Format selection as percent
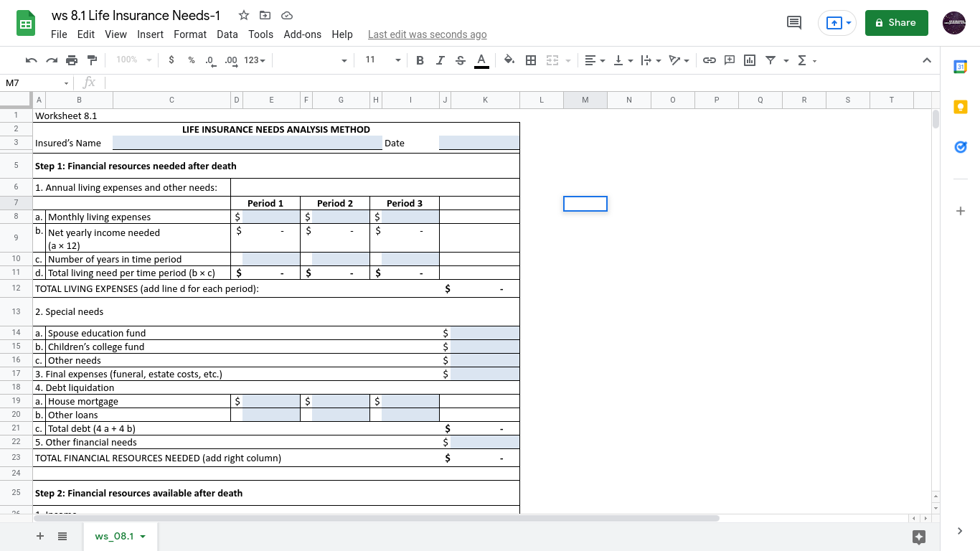This screenshot has height=551, width=980. [x=190, y=60]
